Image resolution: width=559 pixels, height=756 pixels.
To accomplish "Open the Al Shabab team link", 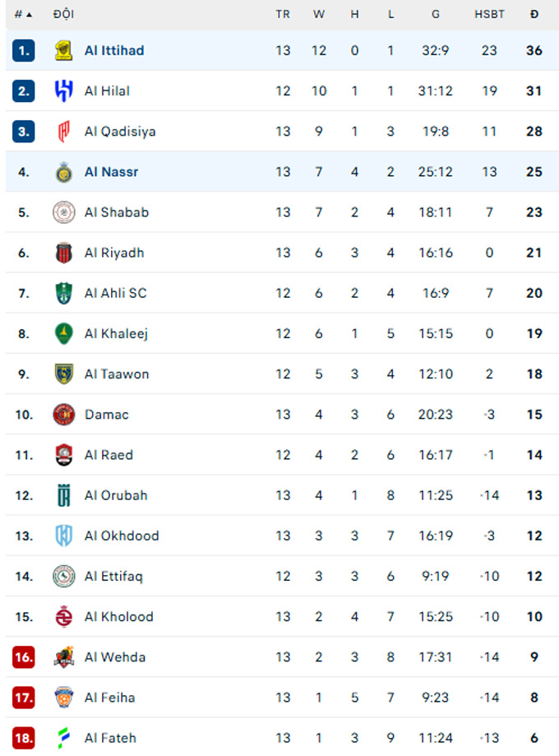I will [x=116, y=212].
